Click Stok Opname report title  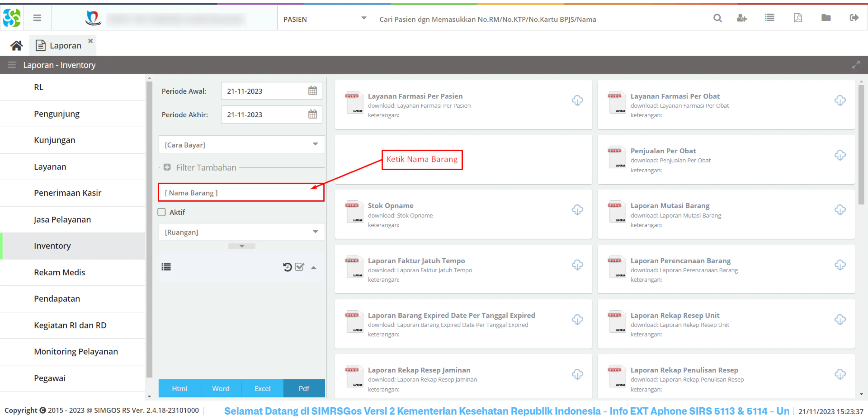(x=391, y=206)
